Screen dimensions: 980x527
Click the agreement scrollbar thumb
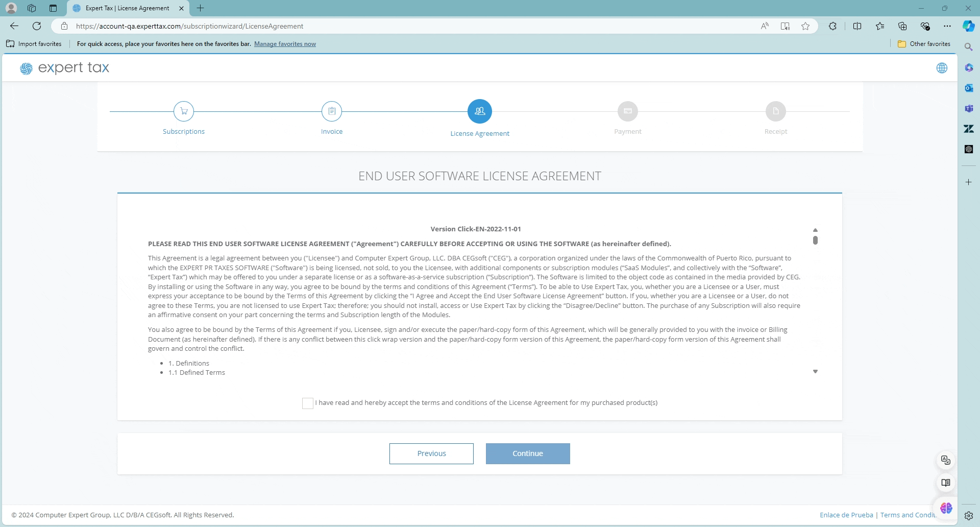coord(815,240)
